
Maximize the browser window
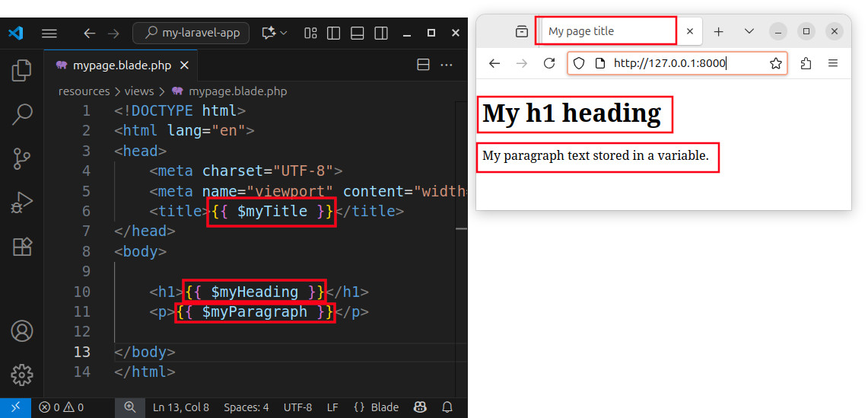[x=806, y=32]
